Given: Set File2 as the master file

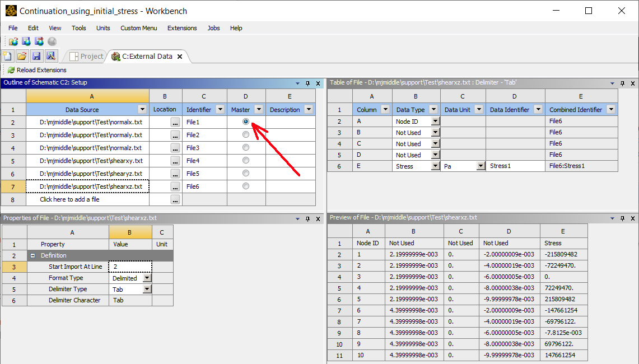Looking at the screenshot, I should (x=246, y=134).
